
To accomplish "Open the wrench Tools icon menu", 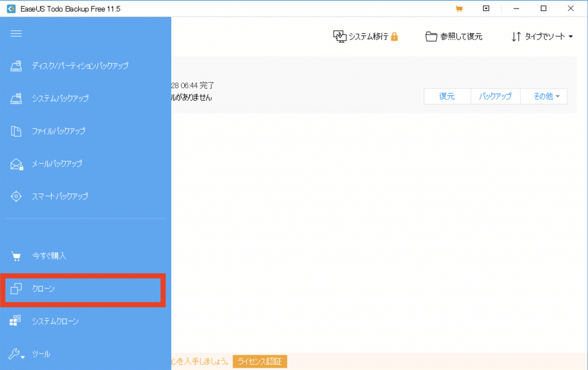I will (x=16, y=354).
